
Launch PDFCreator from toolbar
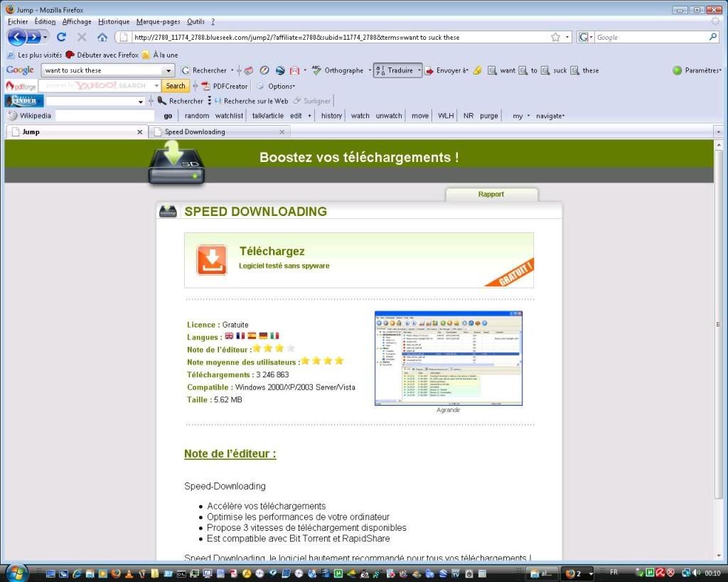pyautogui.click(x=224, y=86)
